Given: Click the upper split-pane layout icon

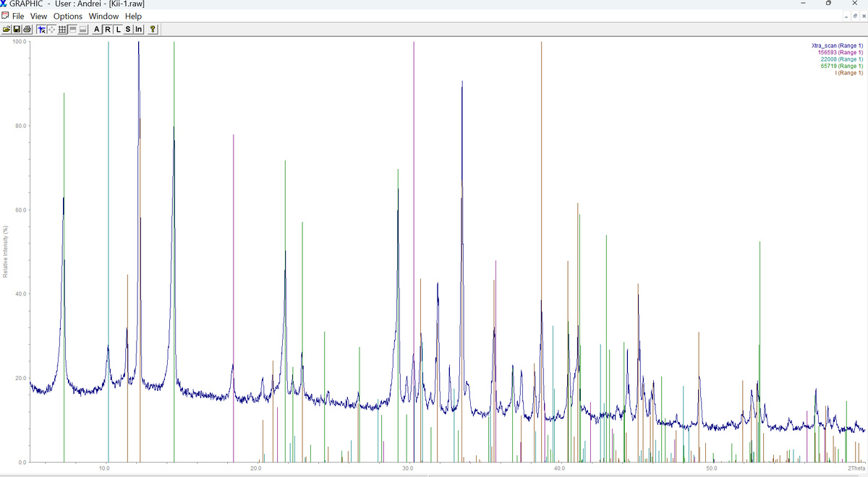Looking at the screenshot, I should point(72,30).
